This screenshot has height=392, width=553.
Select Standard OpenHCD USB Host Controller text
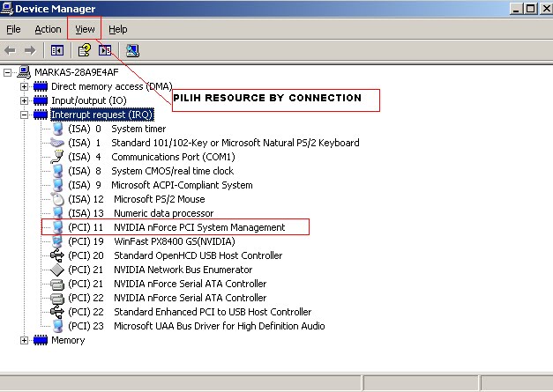click(x=176, y=255)
